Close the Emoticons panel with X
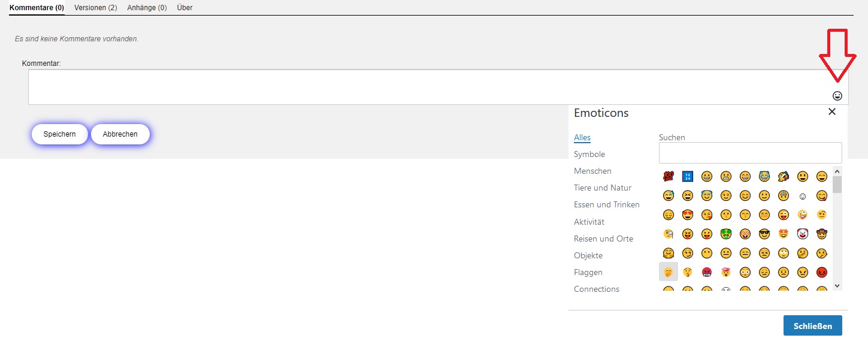 coord(831,112)
